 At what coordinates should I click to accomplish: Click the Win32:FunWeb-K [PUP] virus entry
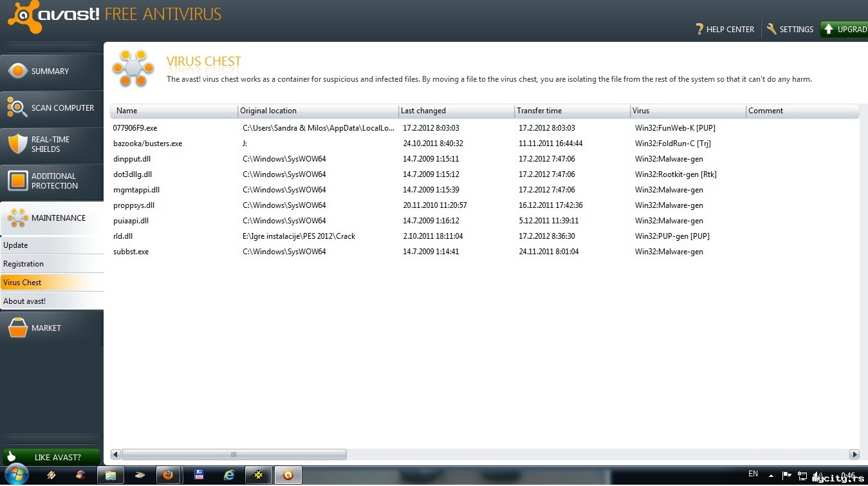click(x=675, y=128)
